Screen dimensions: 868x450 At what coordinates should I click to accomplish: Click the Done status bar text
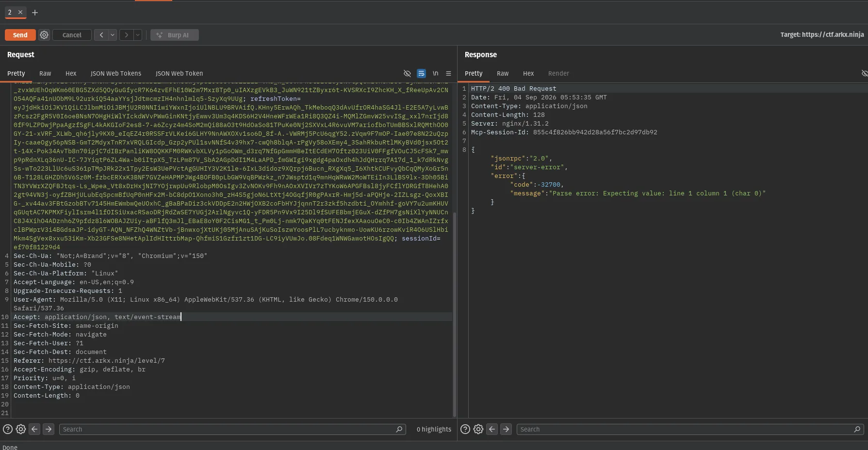10,447
